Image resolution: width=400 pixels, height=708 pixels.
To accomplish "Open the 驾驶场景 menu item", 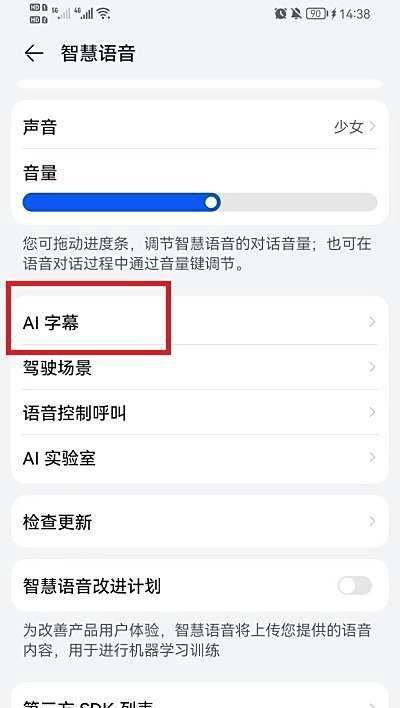I will (x=200, y=368).
